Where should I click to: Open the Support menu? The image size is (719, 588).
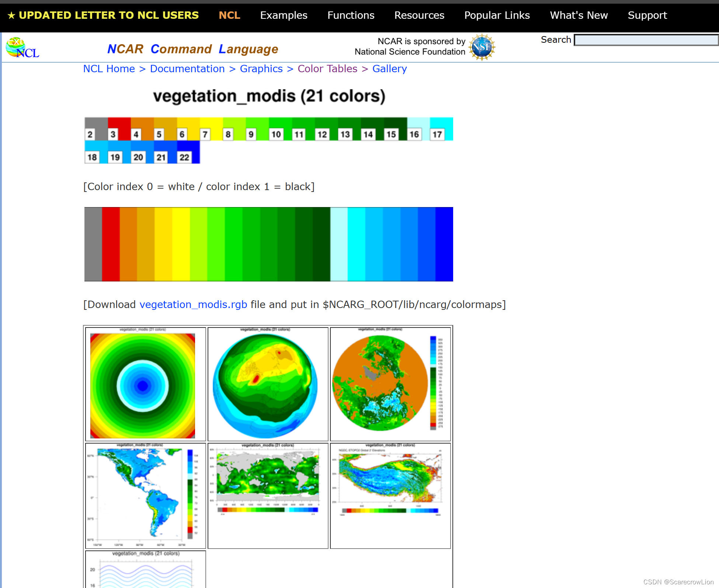pos(647,15)
